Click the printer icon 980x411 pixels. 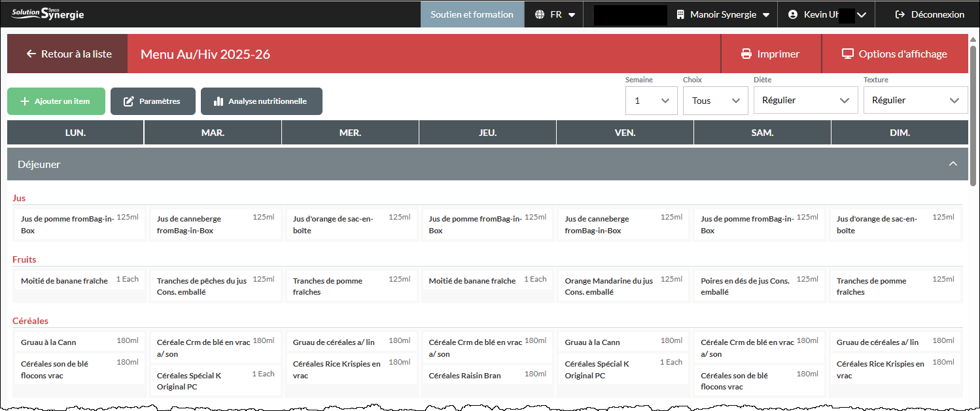coord(746,54)
